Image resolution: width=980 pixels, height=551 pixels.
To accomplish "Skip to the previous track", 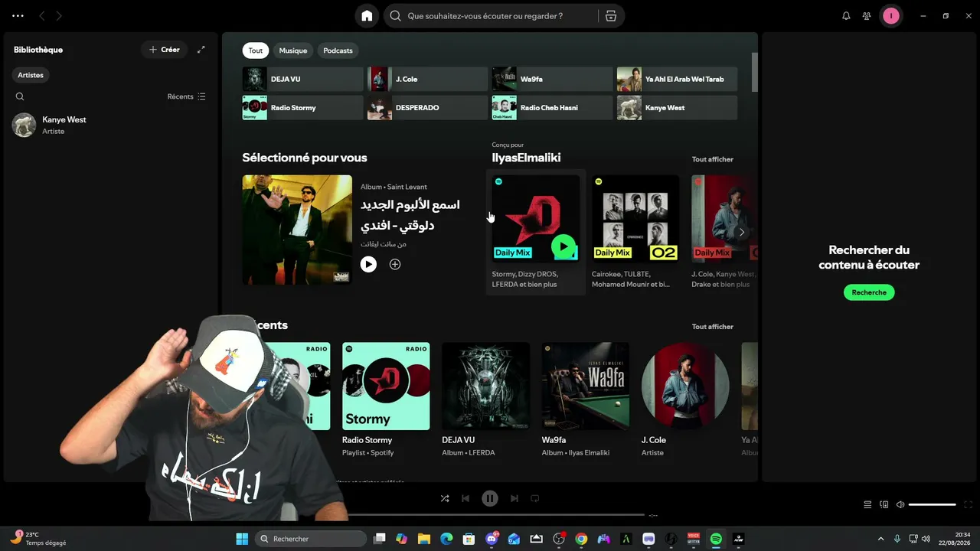I will tap(465, 499).
